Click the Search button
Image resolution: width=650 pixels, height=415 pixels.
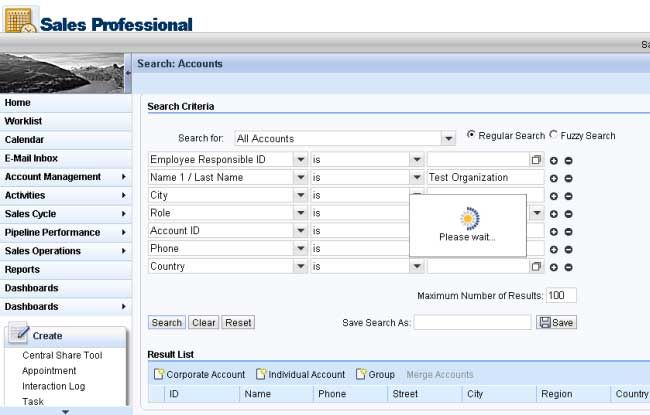[167, 323]
